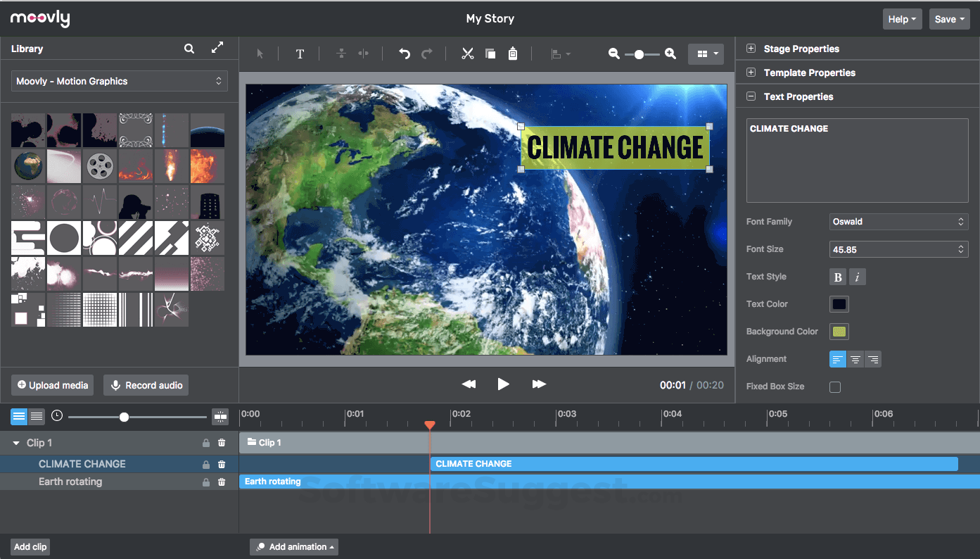Enable the Fixed Box Size checkbox
This screenshot has width=980, height=559.
pos(835,387)
